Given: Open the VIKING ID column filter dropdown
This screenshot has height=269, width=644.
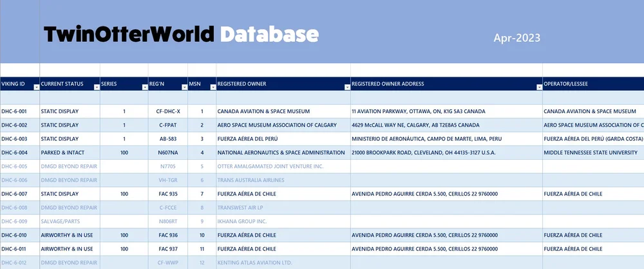Looking at the screenshot, I should (x=36, y=87).
